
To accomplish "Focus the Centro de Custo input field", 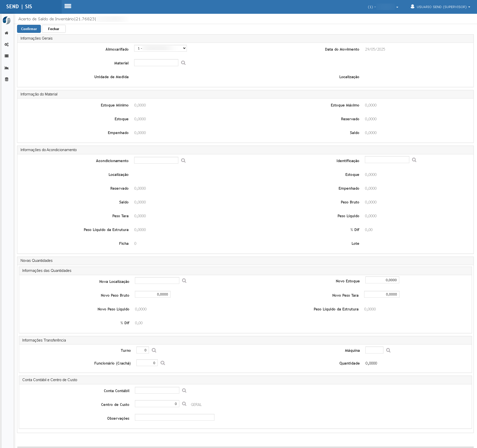I will (x=157, y=404).
